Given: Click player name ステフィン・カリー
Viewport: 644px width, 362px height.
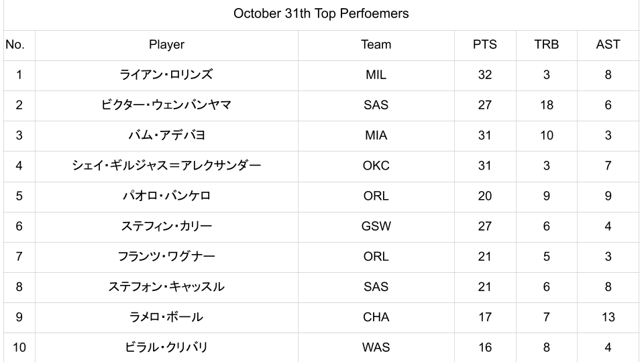Looking at the screenshot, I should point(166,227).
